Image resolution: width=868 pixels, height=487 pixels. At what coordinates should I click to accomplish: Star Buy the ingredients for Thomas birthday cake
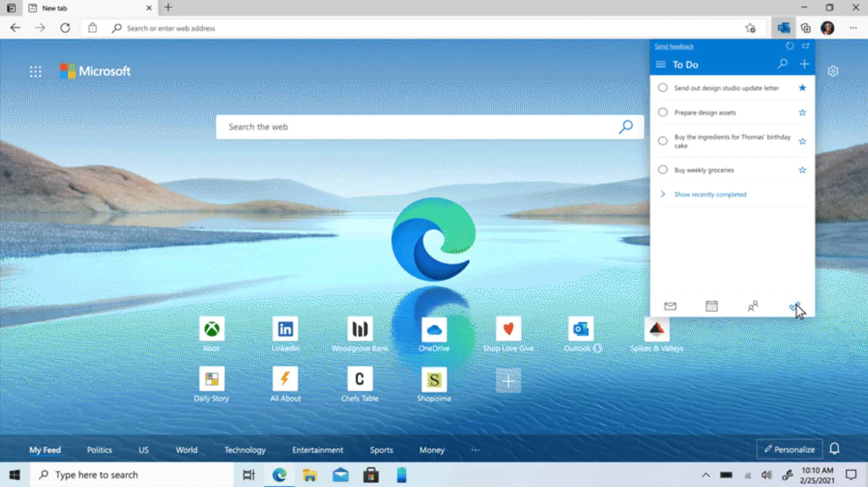pos(802,141)
